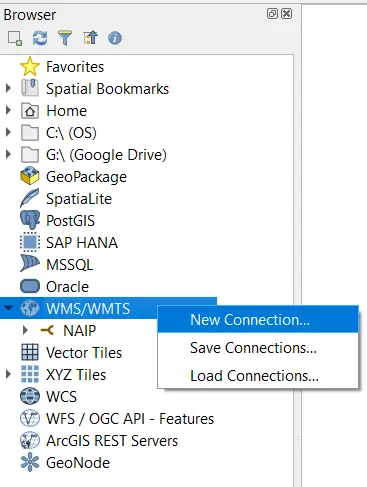Image resolution: width=367 pixels, height=487 pixels.
Task: Collapse the WMS/WMTS node
Action: (9, 308)
